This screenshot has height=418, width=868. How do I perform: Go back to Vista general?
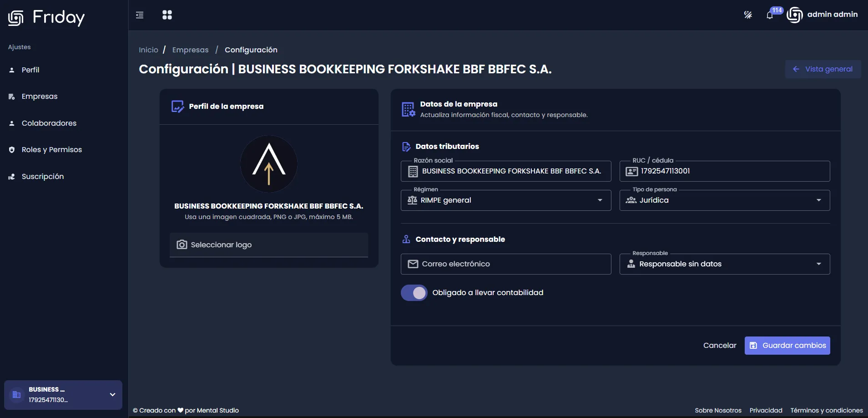point(823,69)
